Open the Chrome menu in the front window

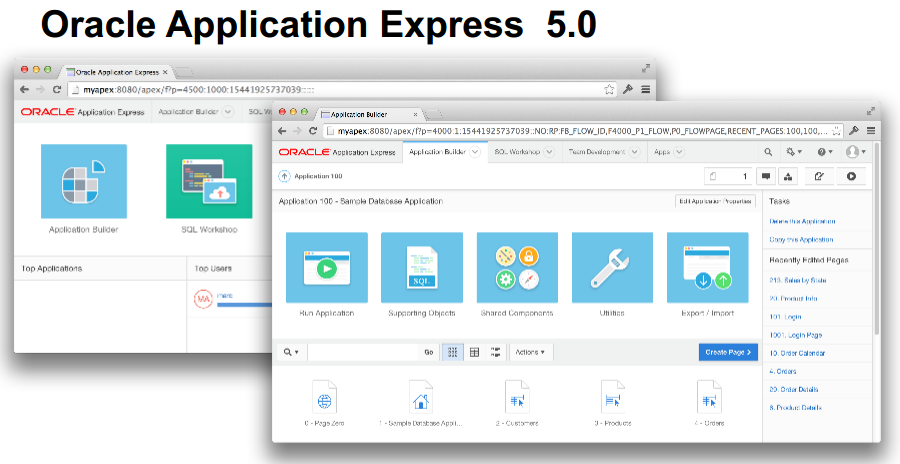click(x=871, y=130)
